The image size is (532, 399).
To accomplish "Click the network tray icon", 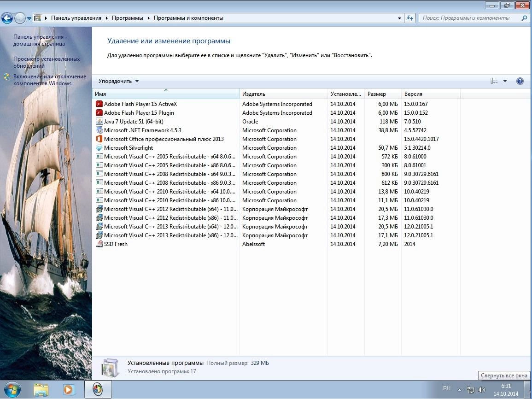I will pos(471,389).
